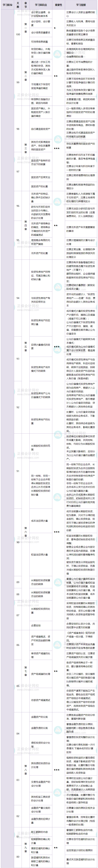The image size is (98, 868).
Task: Select the day 94 cell
Action: click(x=18, y=298)
